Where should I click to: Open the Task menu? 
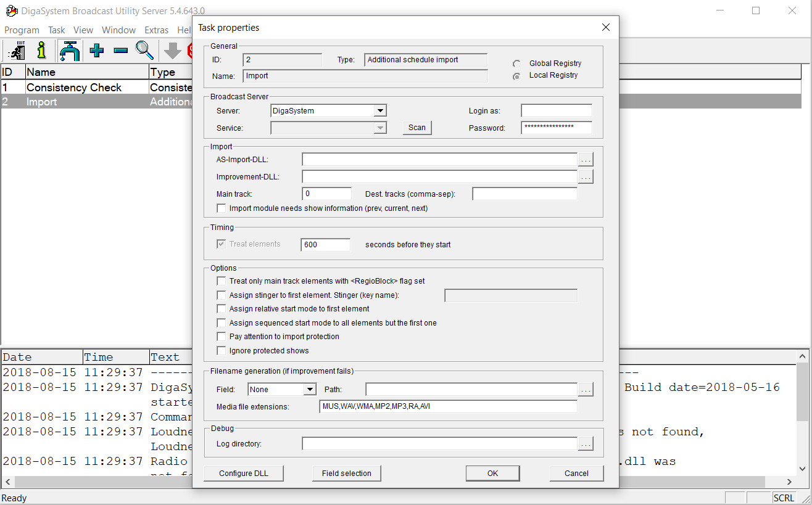click(56, 30)
